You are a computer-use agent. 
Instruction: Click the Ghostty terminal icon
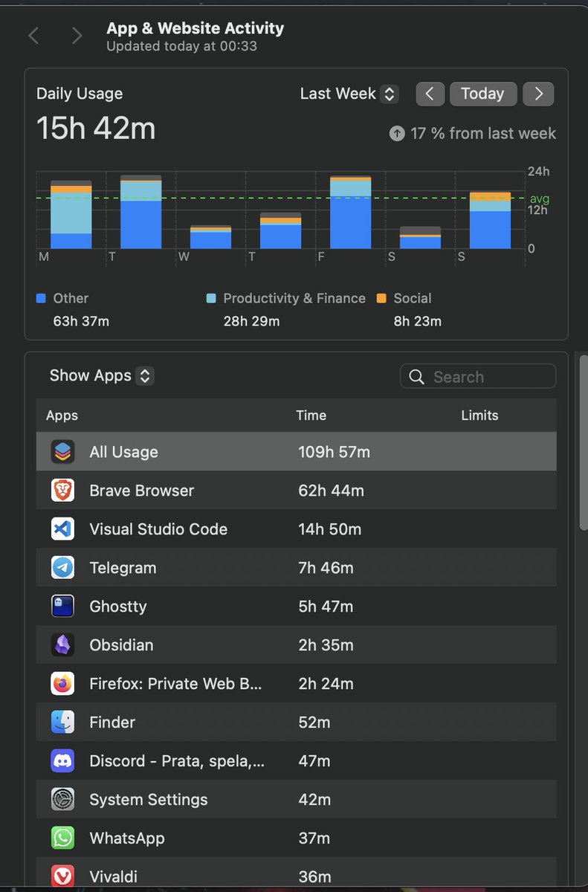click(x=62, y=607)
